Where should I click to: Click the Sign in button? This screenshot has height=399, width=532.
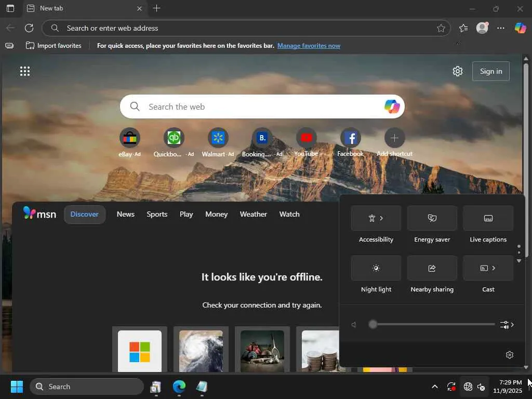(x=491, y=71)
